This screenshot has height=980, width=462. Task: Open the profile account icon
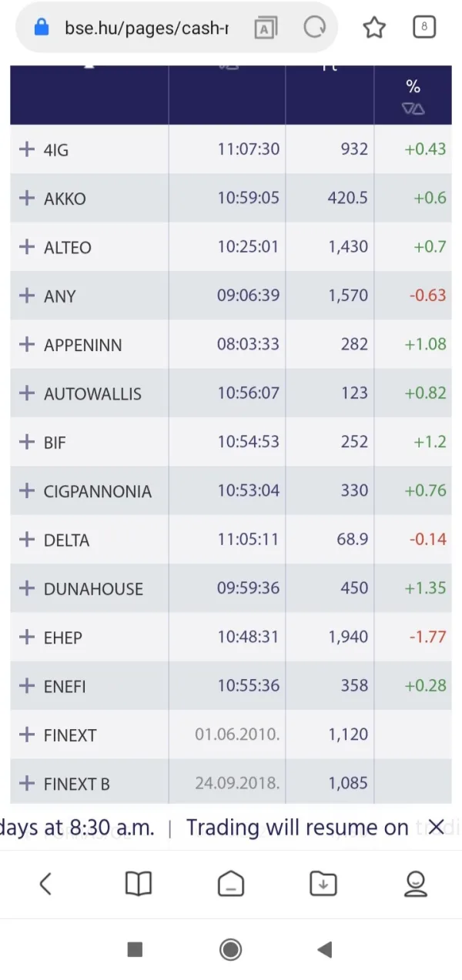pyautogui.click(x=416, y=884)
